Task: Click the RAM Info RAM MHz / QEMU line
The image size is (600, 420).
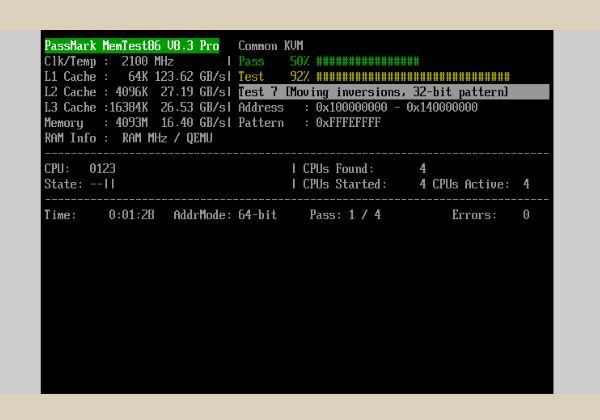Action: 128,138
